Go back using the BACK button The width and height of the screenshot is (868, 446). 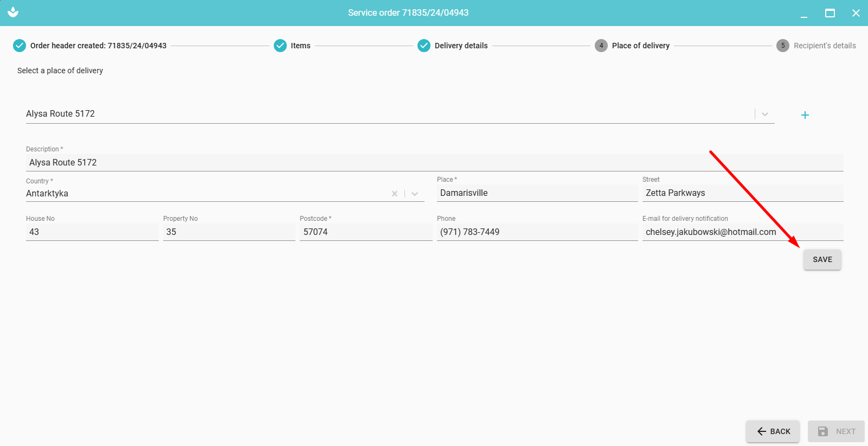pos(773,431)
